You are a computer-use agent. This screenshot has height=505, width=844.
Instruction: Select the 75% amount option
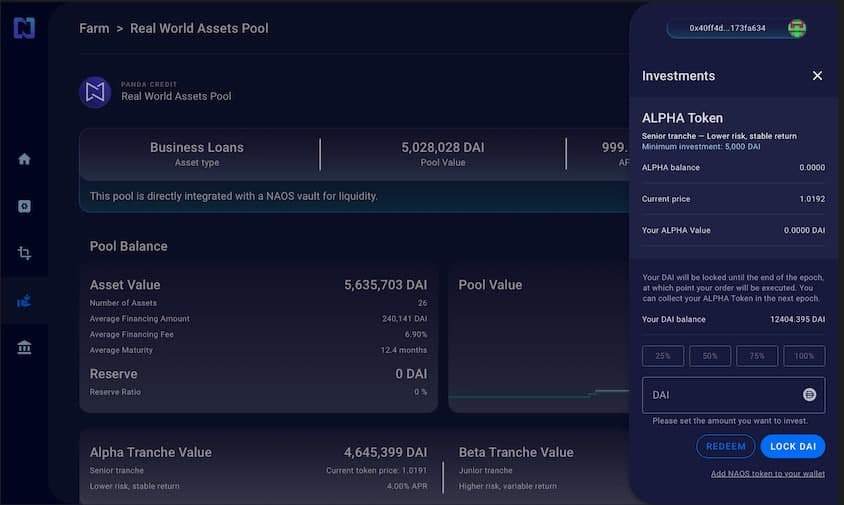pyautogui.click(x=757, y=356)
